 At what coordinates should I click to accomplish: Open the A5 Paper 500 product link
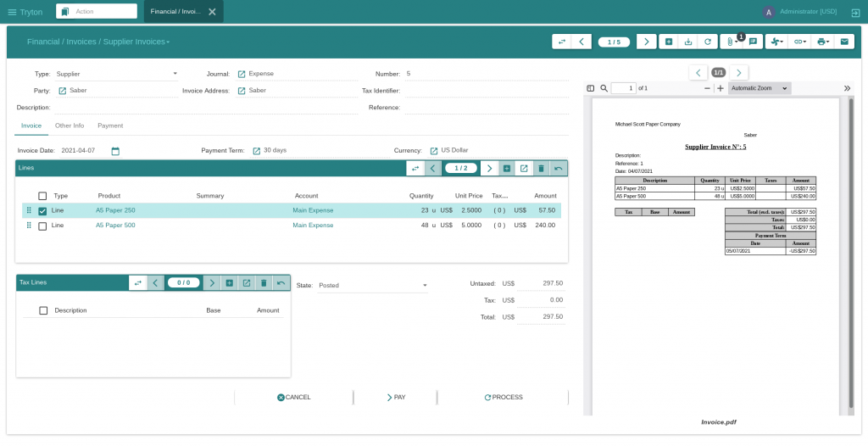point(115,226)
